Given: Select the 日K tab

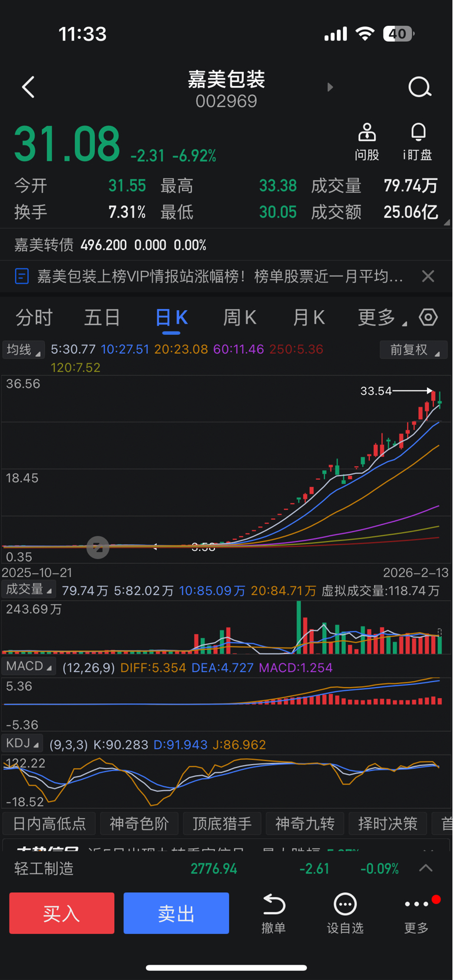Looking at the screenshot, I should [171, 318].
